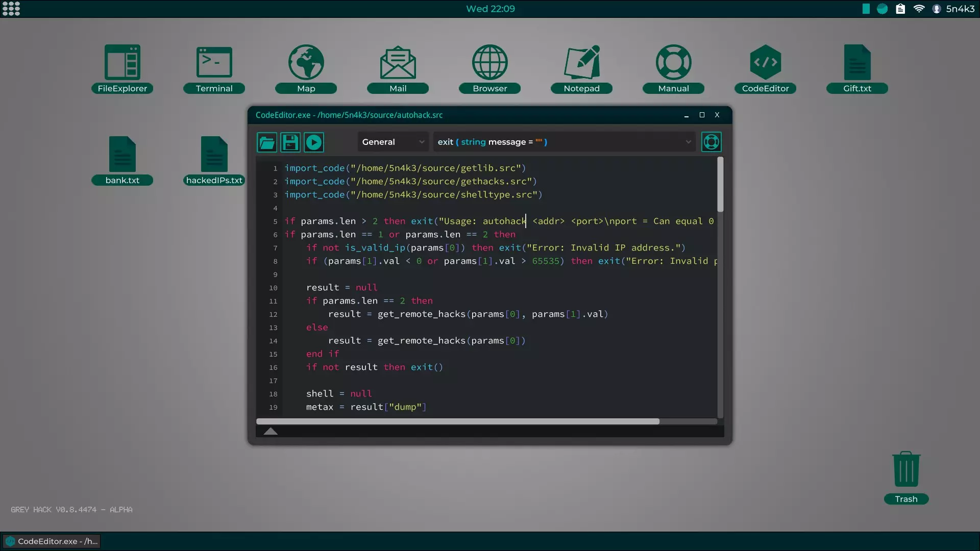Expand the exit function dropdown
This screenshot has height=551, width=980.
(x=564, y=142)
